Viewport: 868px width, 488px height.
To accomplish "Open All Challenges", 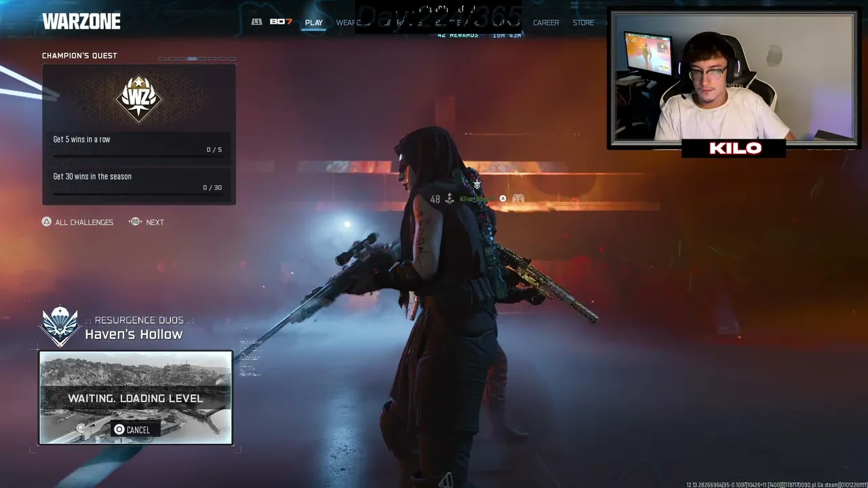I will tap(77, 222).
